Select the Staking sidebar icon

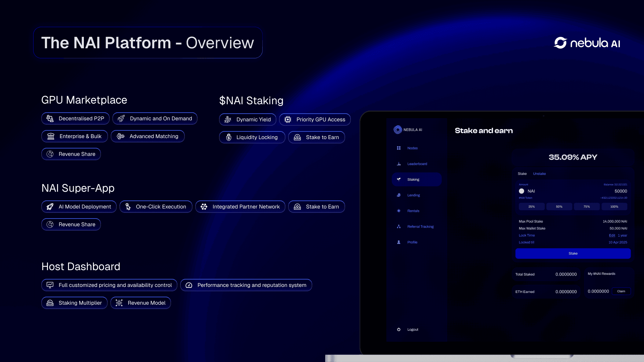pos(399,179)
